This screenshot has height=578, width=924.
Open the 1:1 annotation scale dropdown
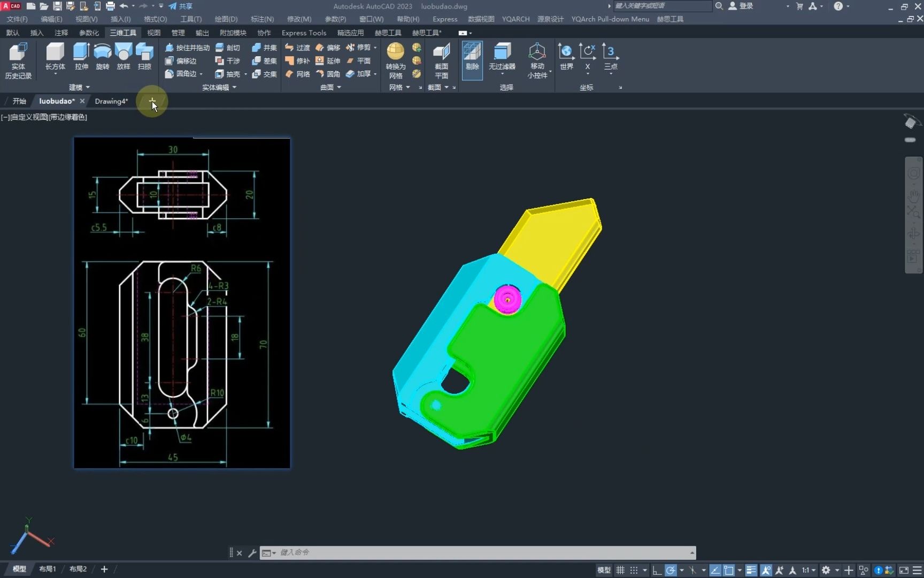click(808, 570)
